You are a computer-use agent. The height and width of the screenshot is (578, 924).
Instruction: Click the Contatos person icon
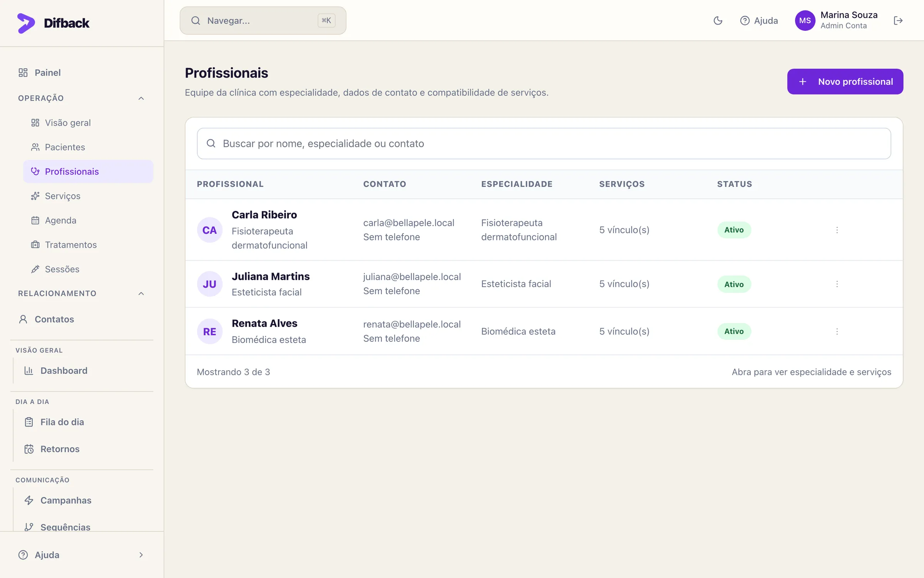pos(23,319)
